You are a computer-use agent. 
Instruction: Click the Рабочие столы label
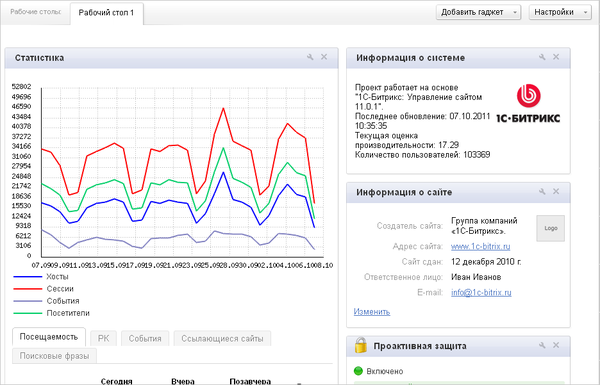pos(35,12)
